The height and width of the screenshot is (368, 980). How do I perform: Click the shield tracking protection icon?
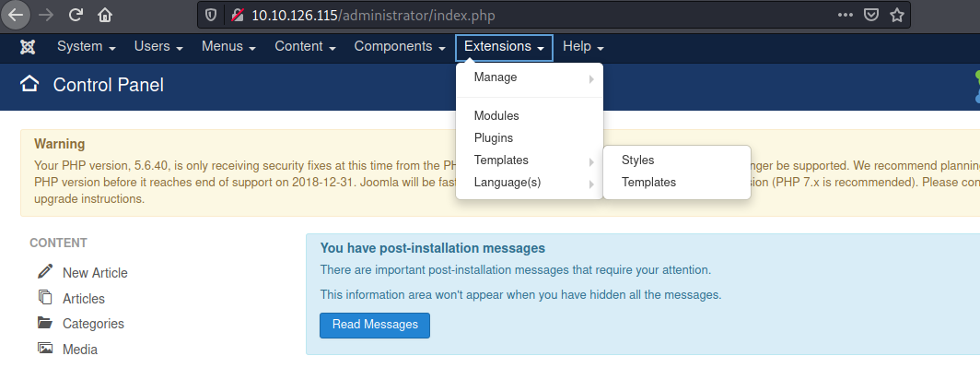tap(211, 15)
